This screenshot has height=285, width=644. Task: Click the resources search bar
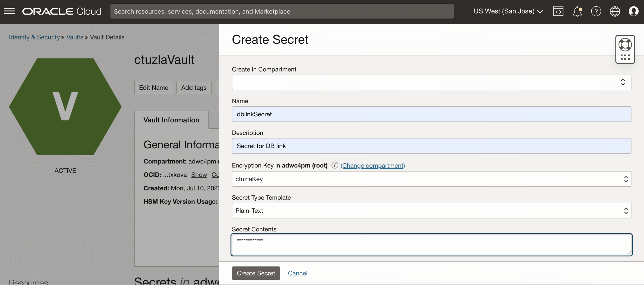click(x=282, y=11)
